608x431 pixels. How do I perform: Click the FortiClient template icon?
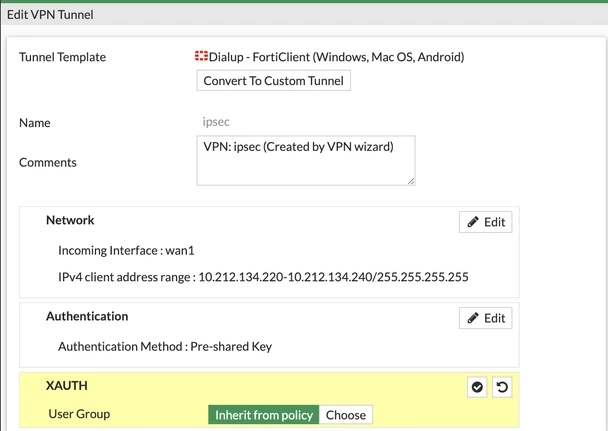pyautogui.click(x=201, y=56)
